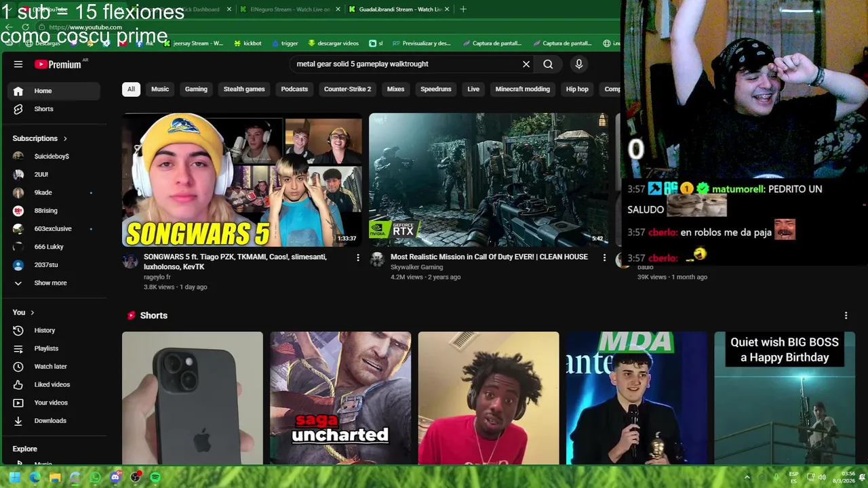Select the Hip hop filter chip
Screen dimensions: 868x488
click(x=577, y=89)
